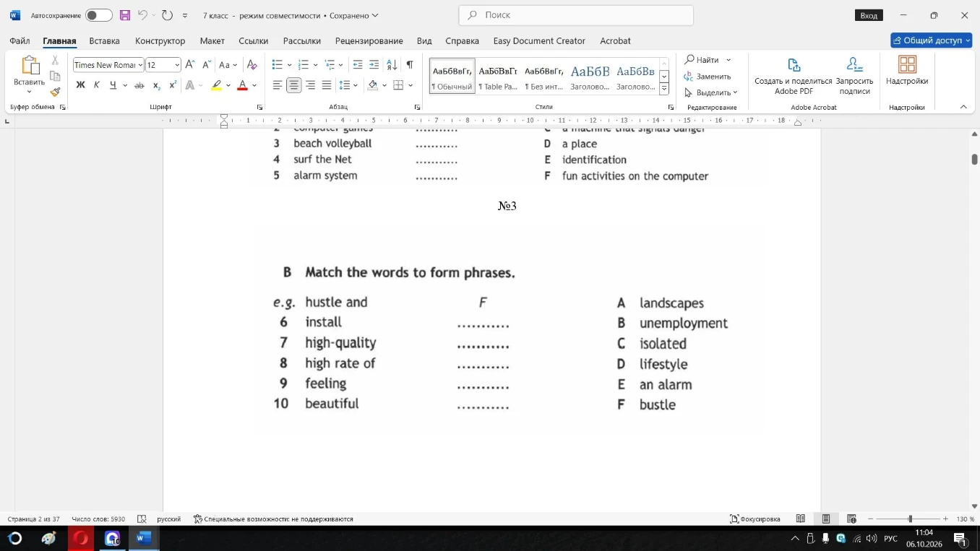This screenshot has height=551, width=980.
Task: Toggle show paragraph marks (¶)
Action: [x=410, y=65]
